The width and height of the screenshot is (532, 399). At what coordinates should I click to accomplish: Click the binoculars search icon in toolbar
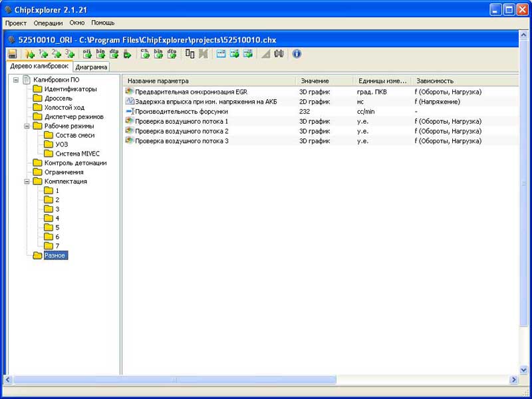pos(279,54)
